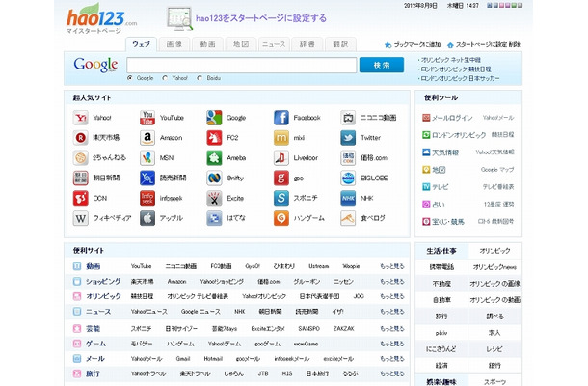Click the MSN butterfly icon

[x=147, y=157]
